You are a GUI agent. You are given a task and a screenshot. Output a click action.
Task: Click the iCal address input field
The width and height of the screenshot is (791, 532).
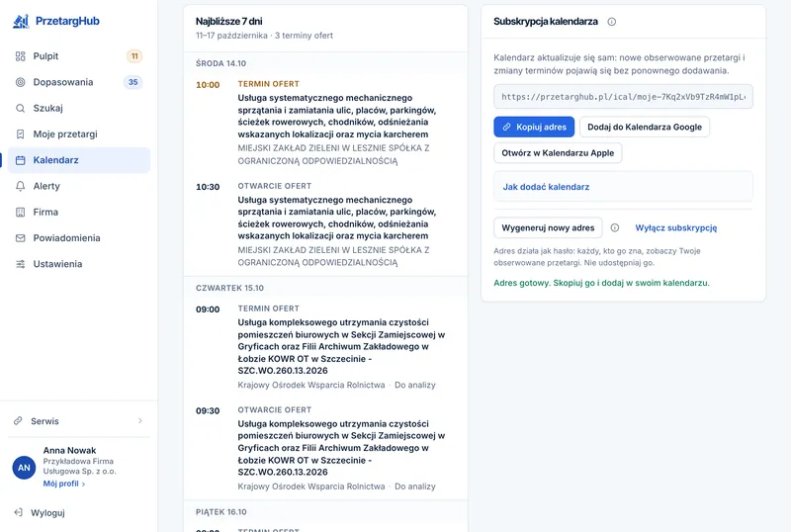point(623,96)
